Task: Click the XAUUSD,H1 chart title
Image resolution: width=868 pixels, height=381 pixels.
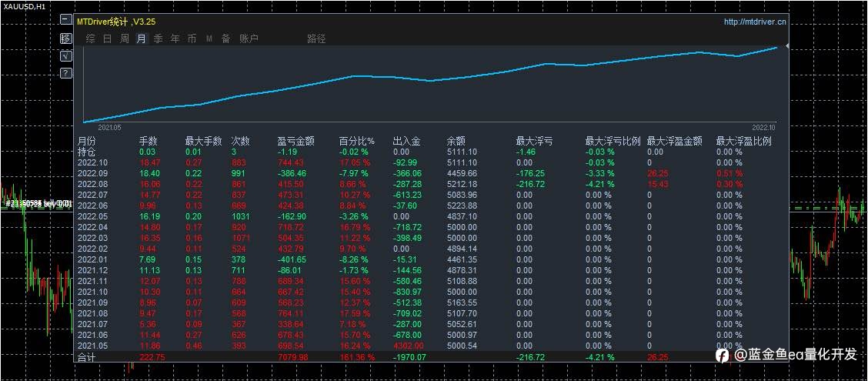Action: 25,6
